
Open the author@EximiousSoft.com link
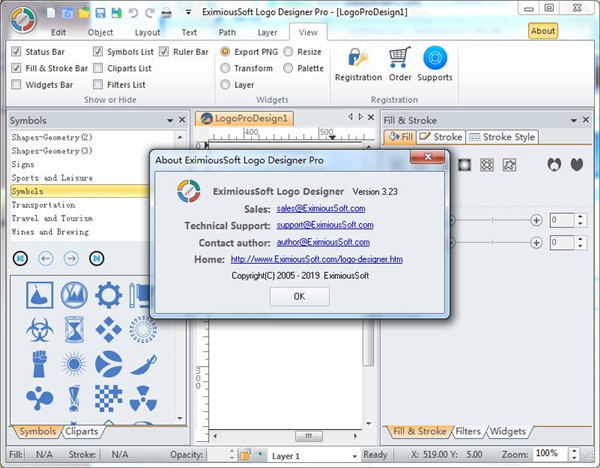[x=323, y=242]
